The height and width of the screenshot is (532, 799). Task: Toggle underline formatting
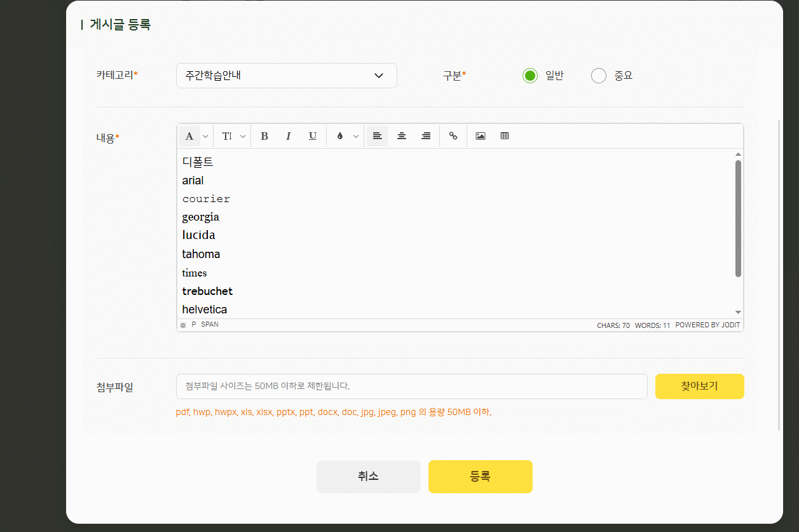313,136
